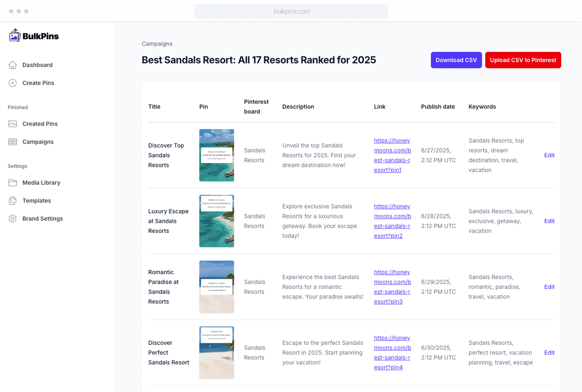Click description starting Escape to the perfect
Screen dimensions: 582x392
click(x=323, y=353)
